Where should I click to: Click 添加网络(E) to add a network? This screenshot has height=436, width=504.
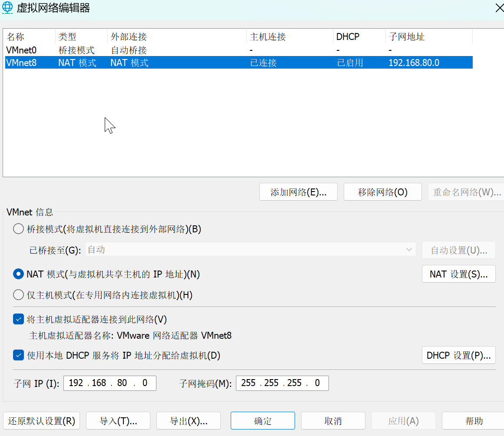pos(298,192)
